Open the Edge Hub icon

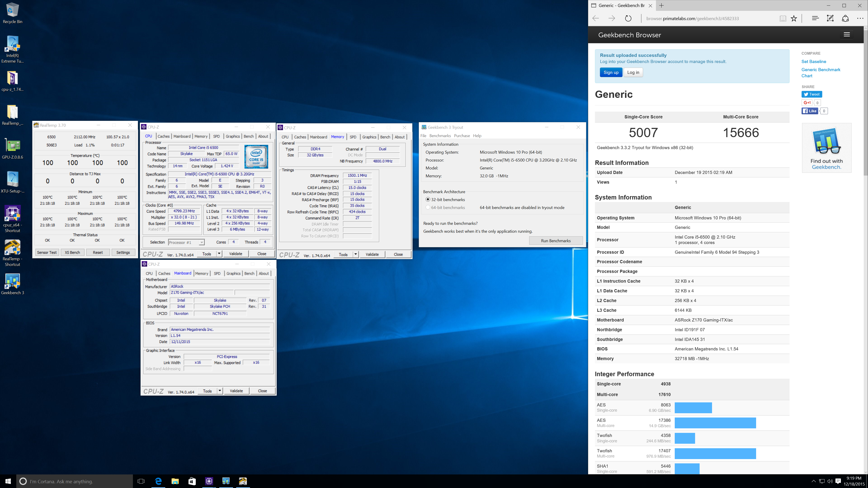click(x=815, y=19)
